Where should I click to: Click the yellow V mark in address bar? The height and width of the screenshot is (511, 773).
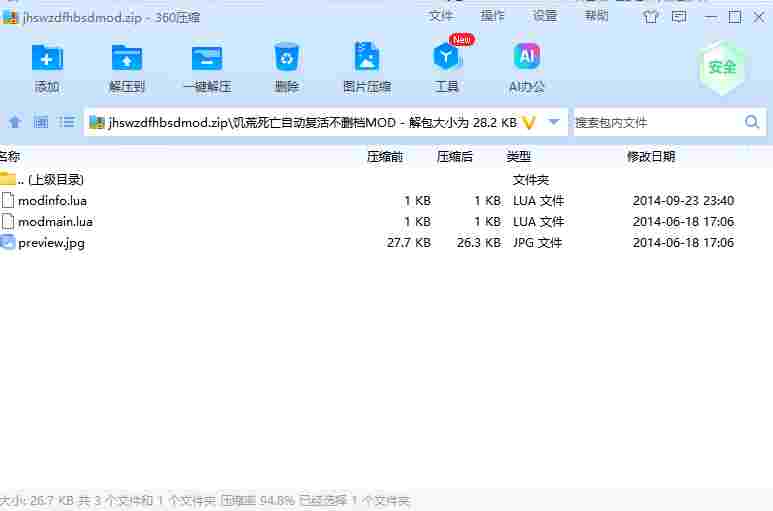[x=528, y=122]
